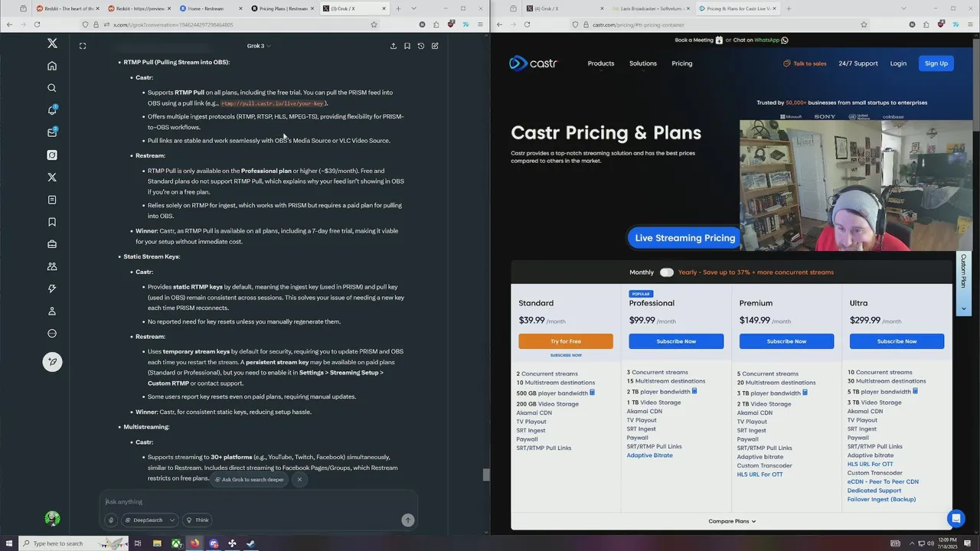Click Chat on WhatsApp link
The width and height of the screenshot is (980, 551).
761,40
